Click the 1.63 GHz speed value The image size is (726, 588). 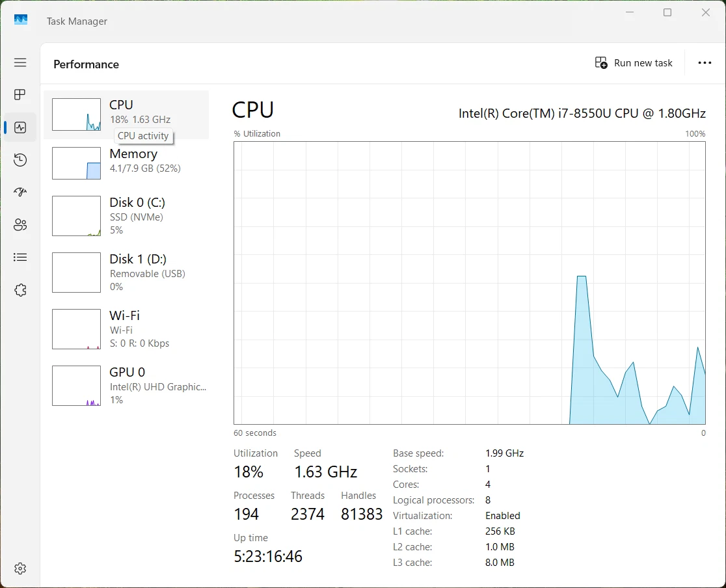(x=326, y=472)
